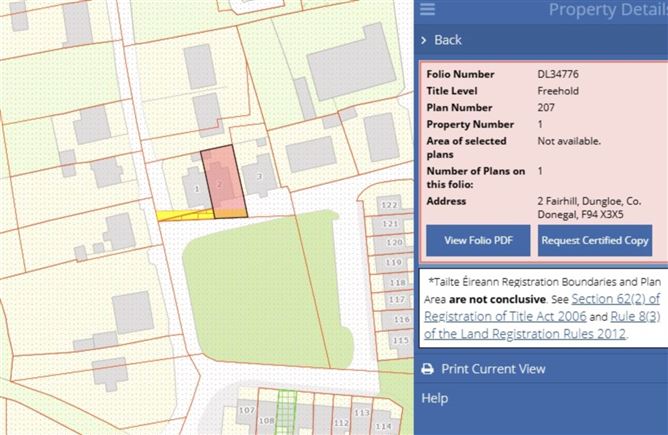The image size is (668, 435).
Task: Open Rule 8(3) Land Registration Rules link
Action: (542, 325)
